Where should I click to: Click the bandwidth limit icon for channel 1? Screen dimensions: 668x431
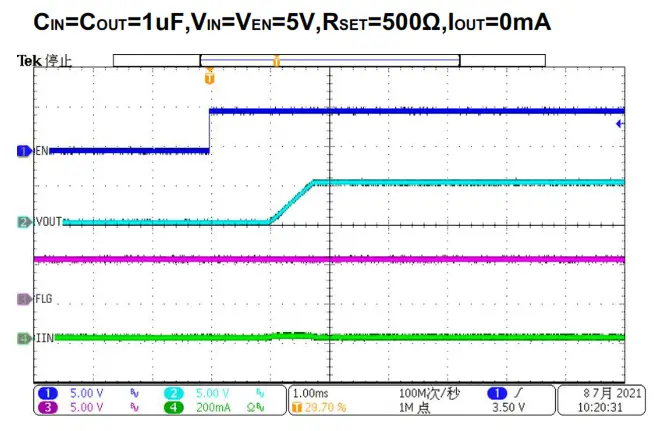(x=134, y=394)
